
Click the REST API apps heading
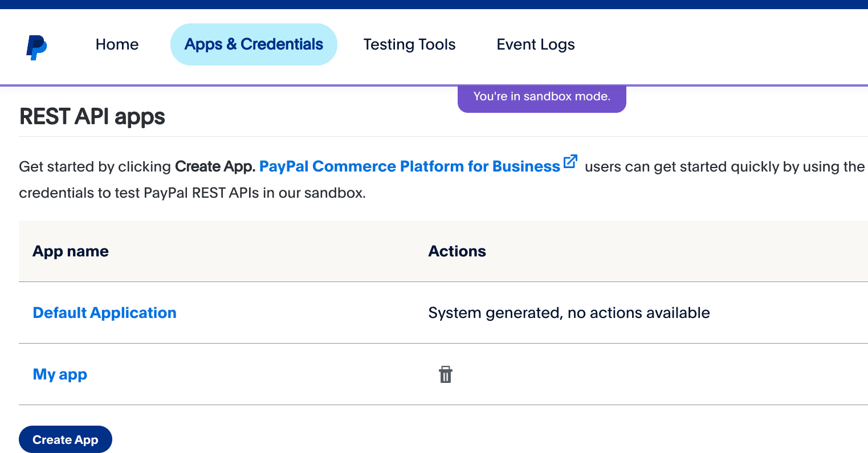pyautogui.click(x=92, y=117)
